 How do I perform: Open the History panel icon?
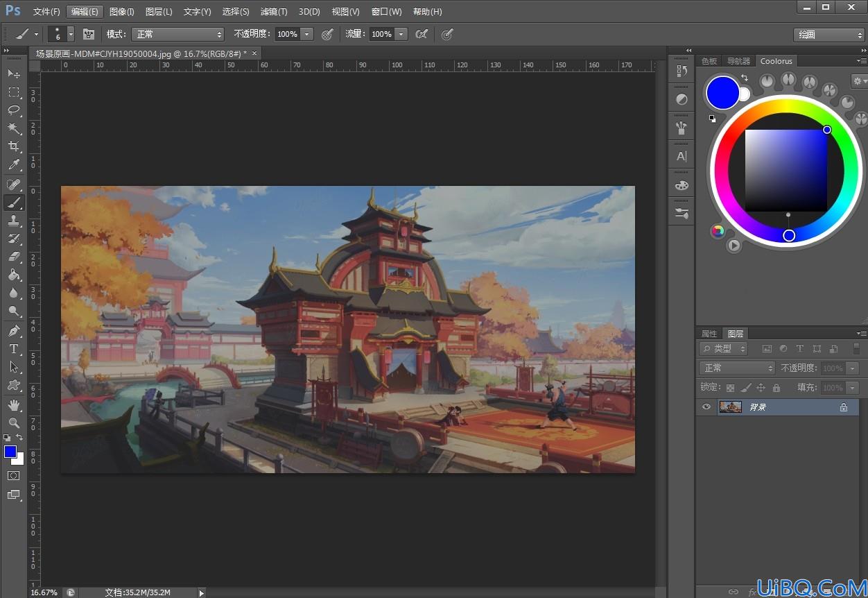(682, 71)
